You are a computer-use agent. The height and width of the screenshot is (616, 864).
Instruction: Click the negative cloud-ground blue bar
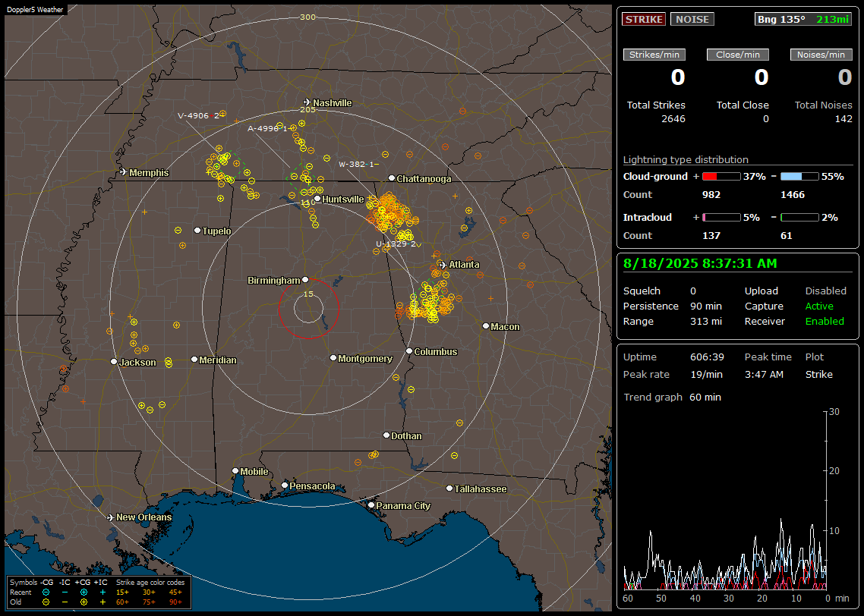tap(799, 176)
